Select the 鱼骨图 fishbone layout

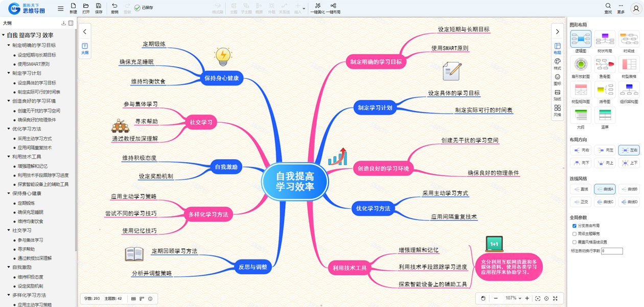click(605, 68)
